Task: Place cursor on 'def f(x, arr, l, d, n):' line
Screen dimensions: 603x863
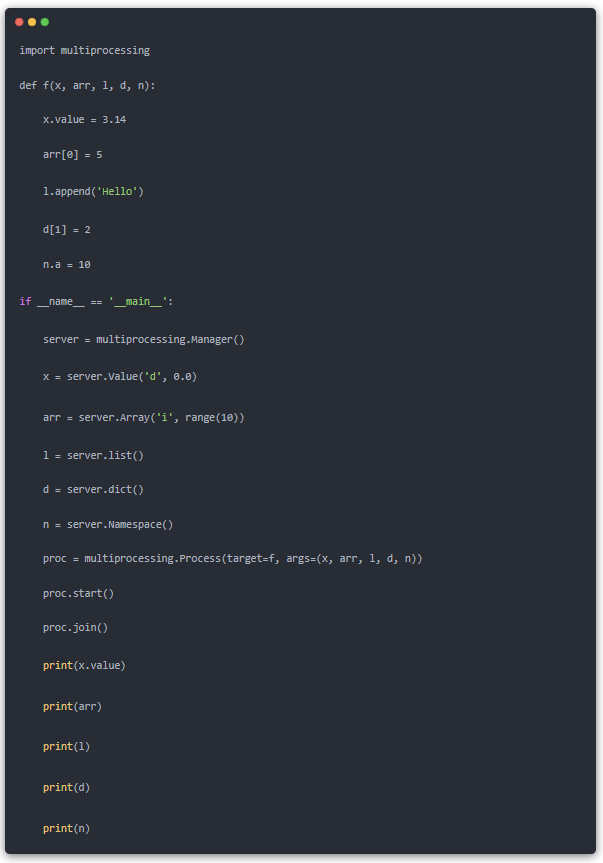Action: pos(87,85)
